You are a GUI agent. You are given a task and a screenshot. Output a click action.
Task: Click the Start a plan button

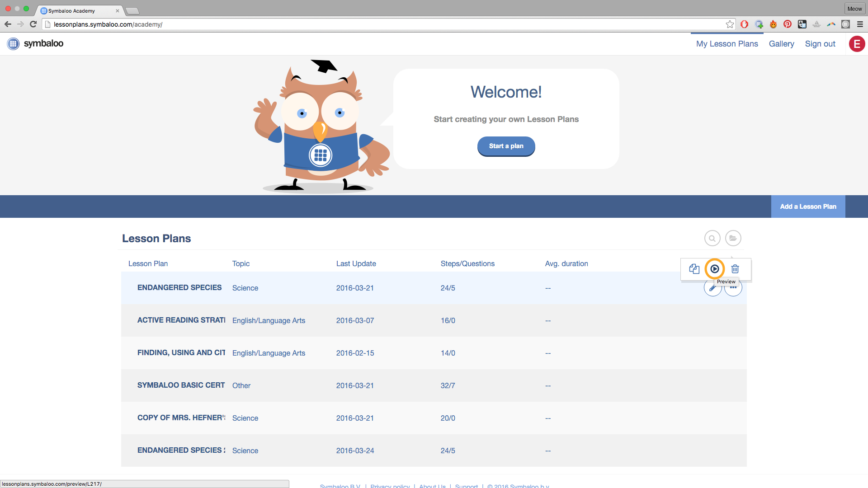(506, 146)
